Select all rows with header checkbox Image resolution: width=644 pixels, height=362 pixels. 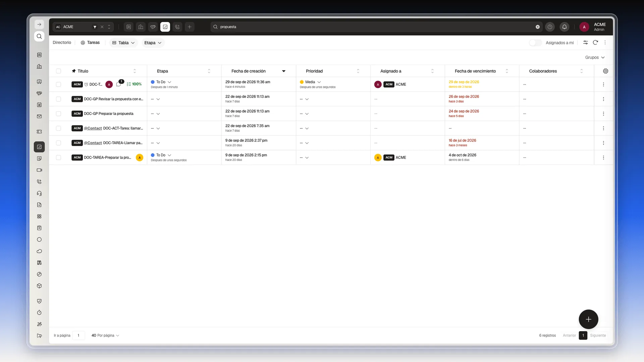pyautogui.click(x=58, y=71)
